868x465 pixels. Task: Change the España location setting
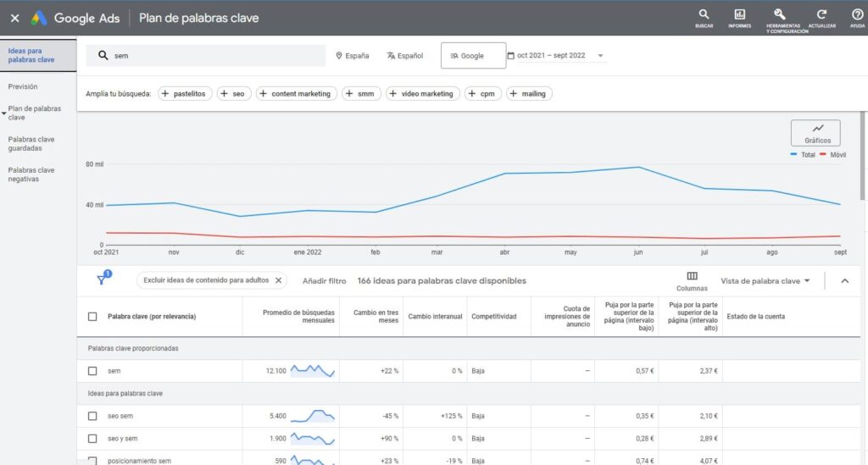(x=352, y=56)
